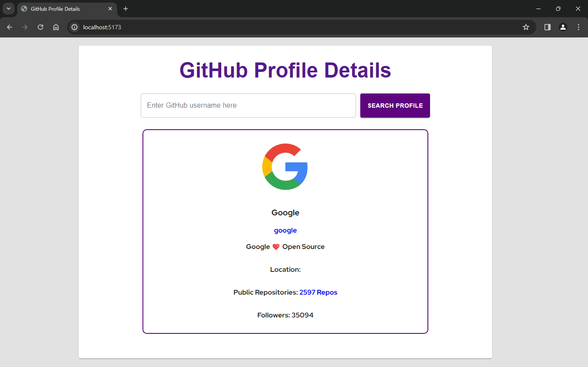588x367 pixels.
Task: Minimize the Chrome window
Action: [x=538, y=9]
